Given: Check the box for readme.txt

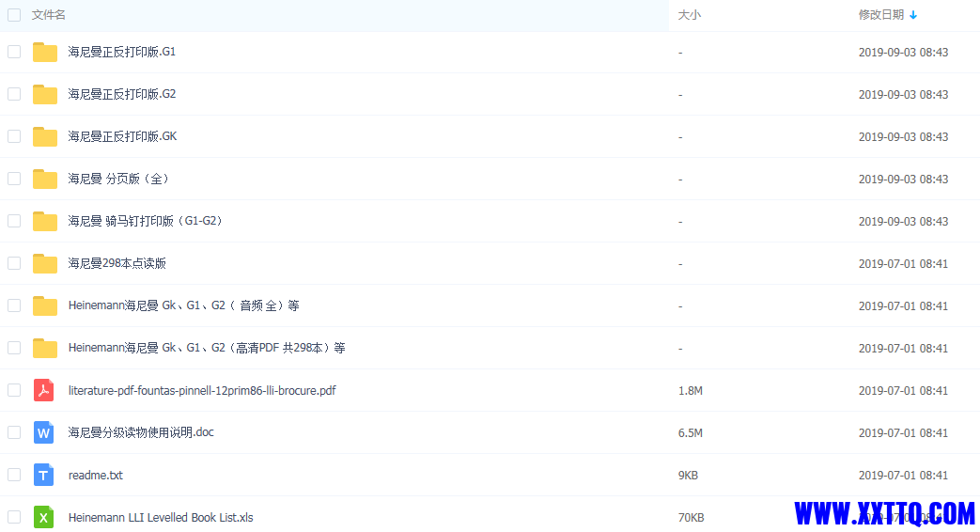Looking at the screenshot, I should click(x=14, y=475).
